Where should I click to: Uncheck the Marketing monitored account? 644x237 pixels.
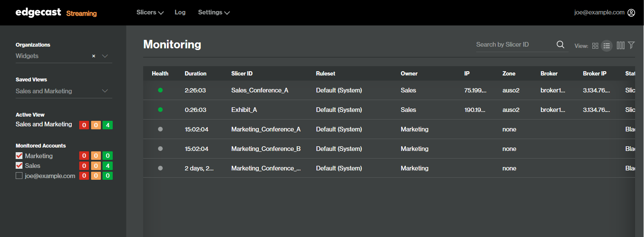19,156
